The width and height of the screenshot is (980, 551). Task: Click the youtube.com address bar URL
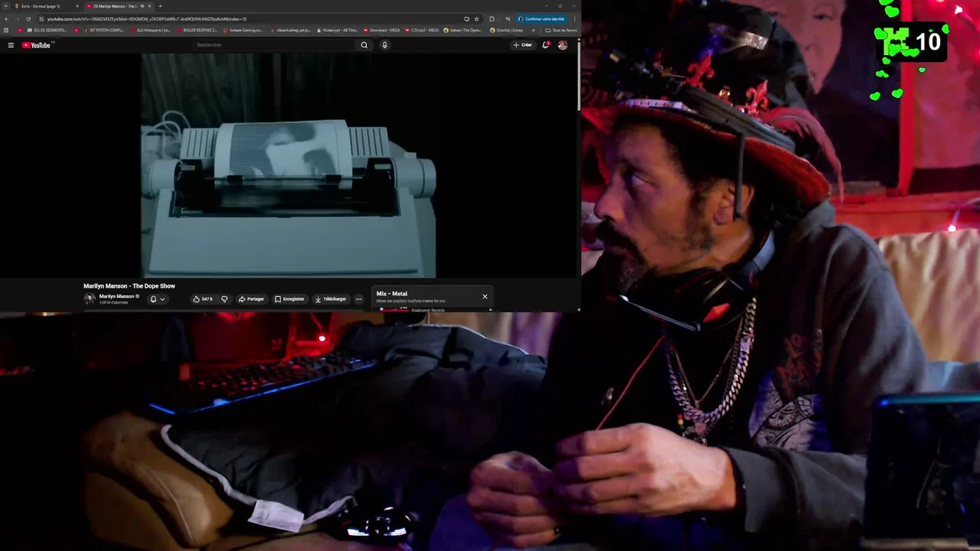click(147, 19)
